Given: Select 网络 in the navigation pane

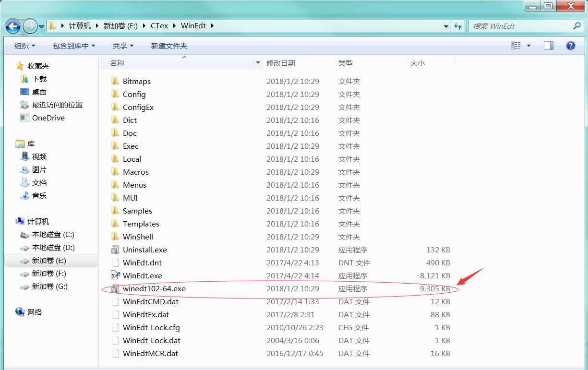Looking at the screenshot, I should pos(35,312).
